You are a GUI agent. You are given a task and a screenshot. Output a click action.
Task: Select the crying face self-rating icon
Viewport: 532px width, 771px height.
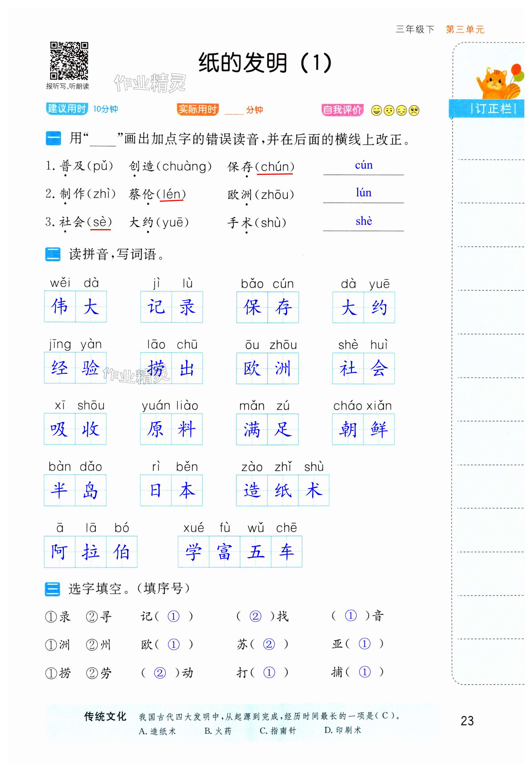coord(414,111)
